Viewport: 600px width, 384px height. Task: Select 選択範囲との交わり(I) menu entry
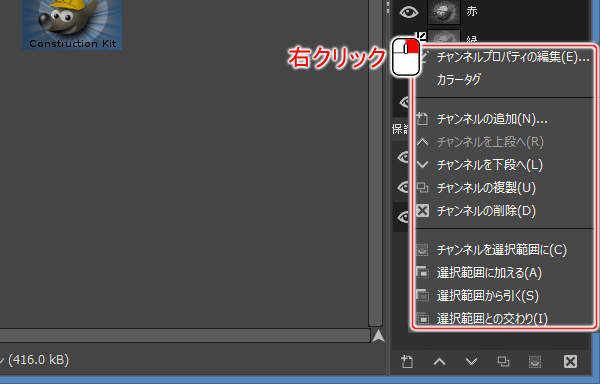tap(504, 318)
